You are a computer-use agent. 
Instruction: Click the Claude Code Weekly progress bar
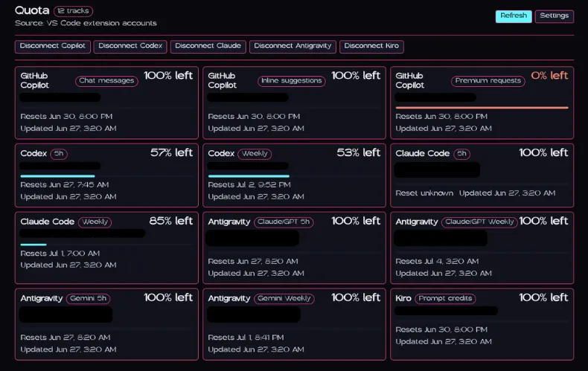tap(33, 245)
